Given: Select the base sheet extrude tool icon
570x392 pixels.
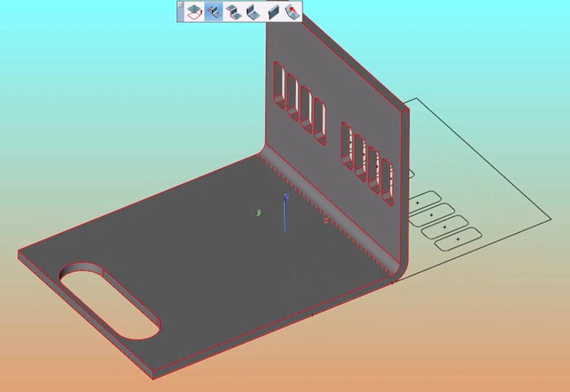Looking at the screenshot, I should 195,11.
